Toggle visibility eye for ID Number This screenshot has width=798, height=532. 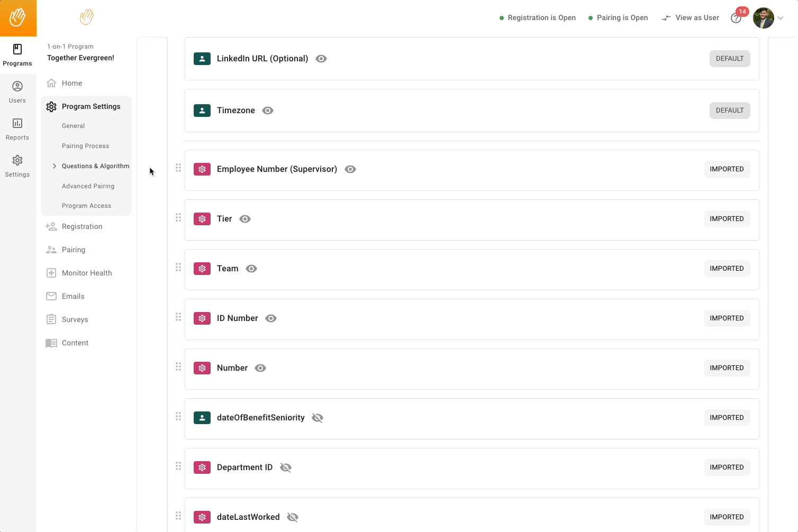[271, 318]
